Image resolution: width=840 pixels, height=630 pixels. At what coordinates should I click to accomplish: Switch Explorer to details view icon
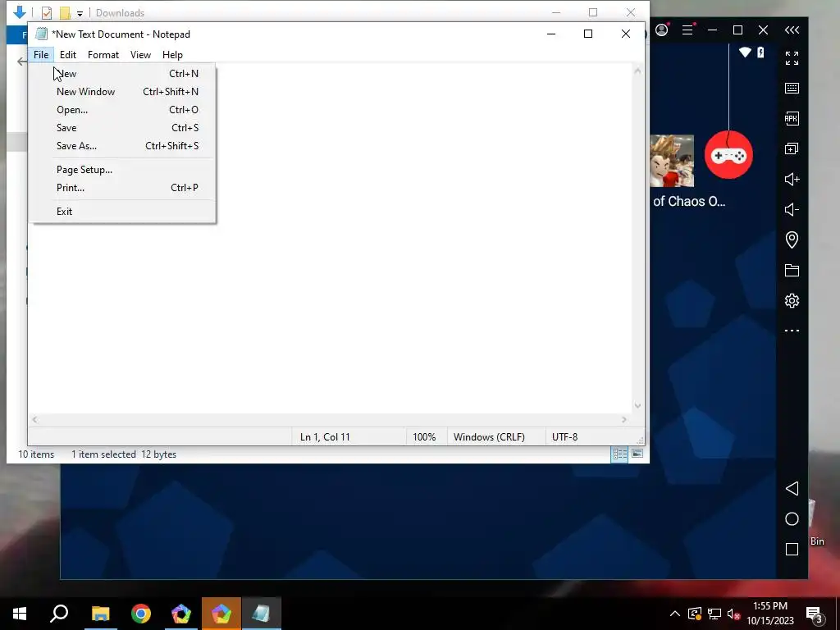click(620, 454)
